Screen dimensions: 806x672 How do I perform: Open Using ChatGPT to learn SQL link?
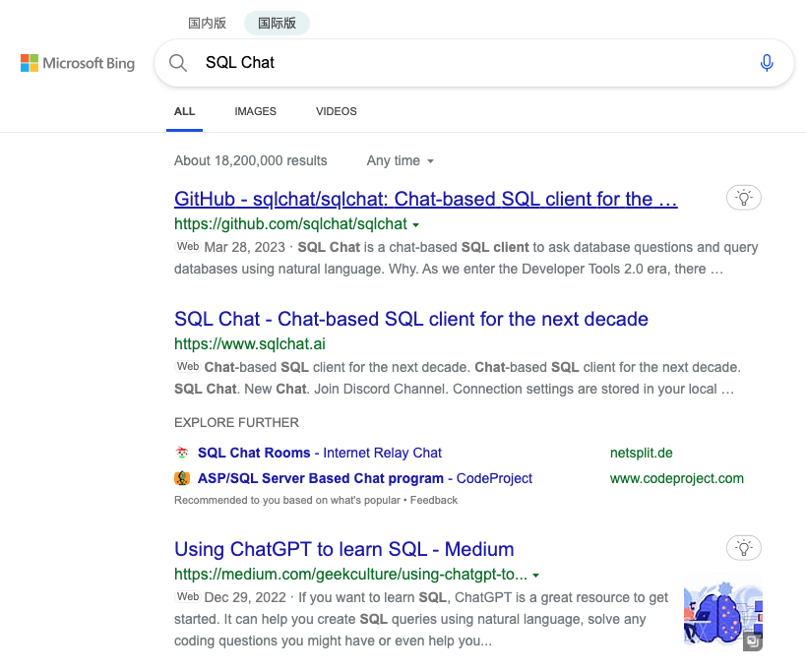point(343,549)
